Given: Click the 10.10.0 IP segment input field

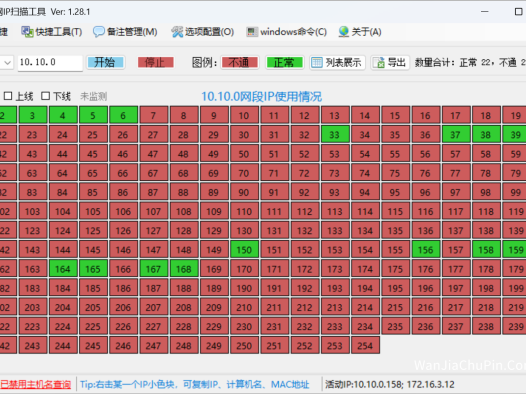Looking at the screenshot, I should 50,63.
